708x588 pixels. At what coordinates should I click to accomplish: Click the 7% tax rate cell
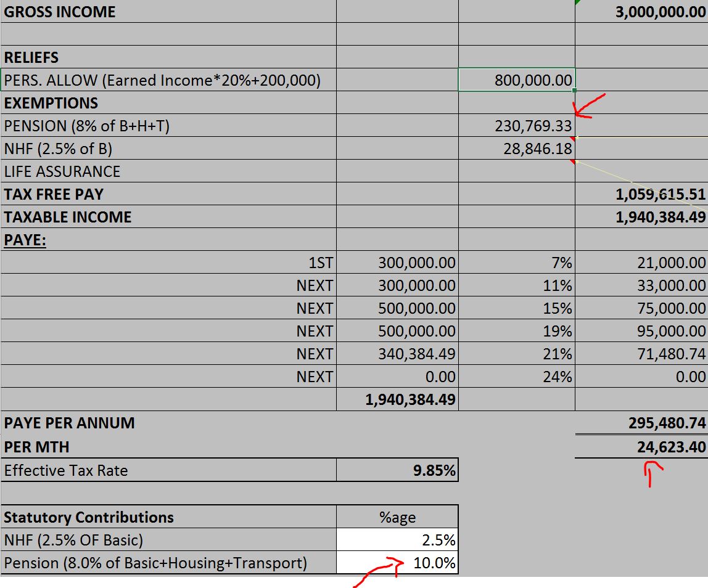click(517, 263)
